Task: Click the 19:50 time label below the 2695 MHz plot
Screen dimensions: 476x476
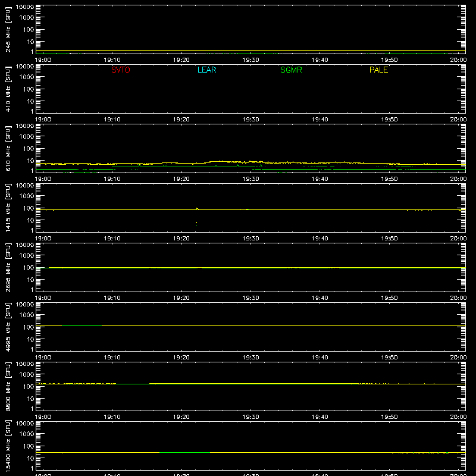Action: click(389, 298)
